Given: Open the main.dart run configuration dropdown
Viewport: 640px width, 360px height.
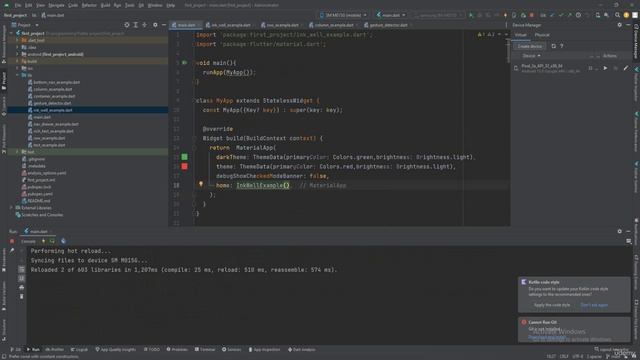Looking at the screenshot, I should (391, 15).
